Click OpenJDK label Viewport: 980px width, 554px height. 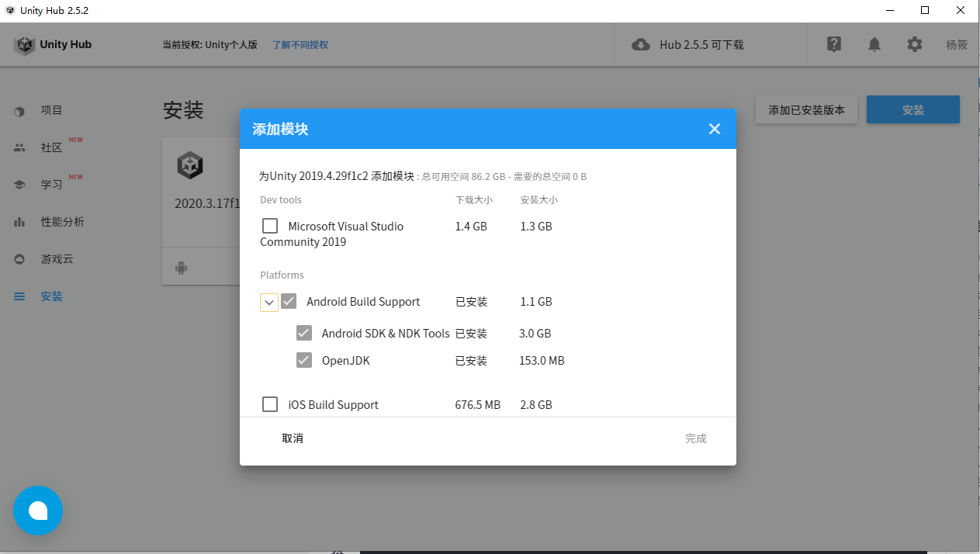pyautogui.click(x=346, y=361)
